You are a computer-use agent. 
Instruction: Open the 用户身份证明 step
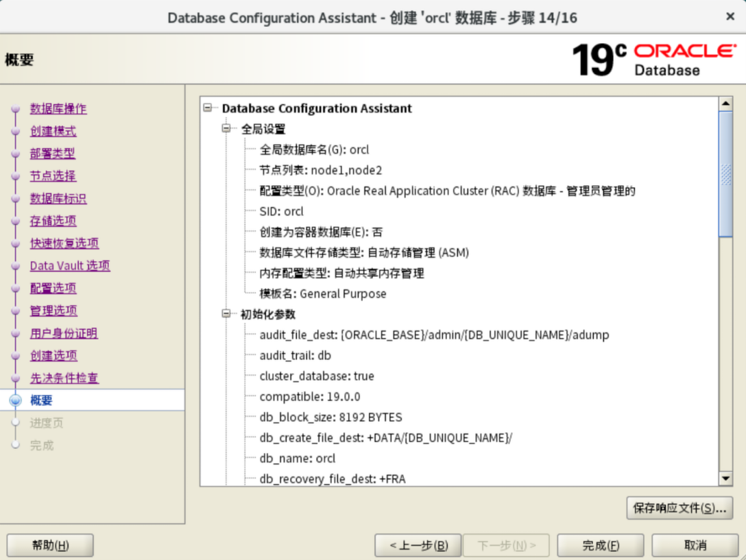64,333
